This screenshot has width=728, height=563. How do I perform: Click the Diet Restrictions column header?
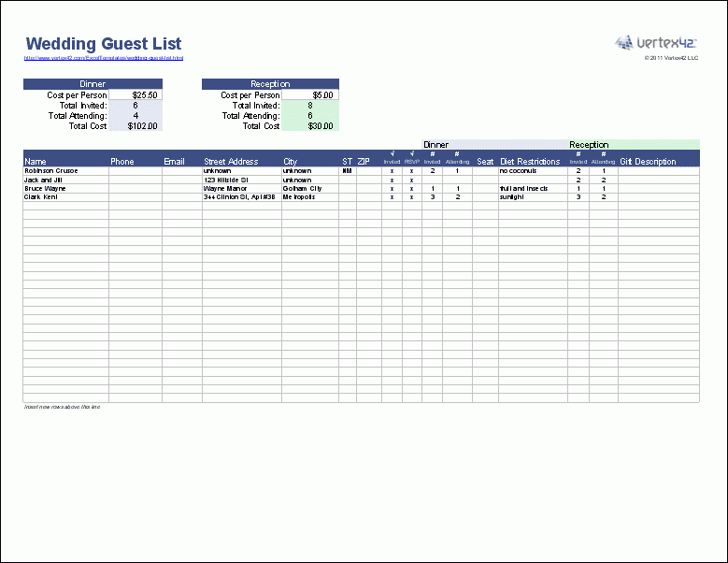[530, 162]
